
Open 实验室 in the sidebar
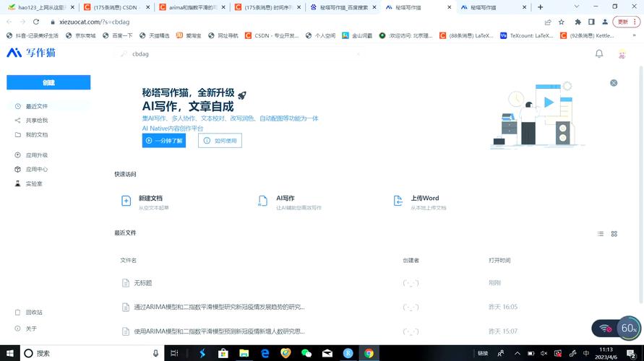[34, 183]
